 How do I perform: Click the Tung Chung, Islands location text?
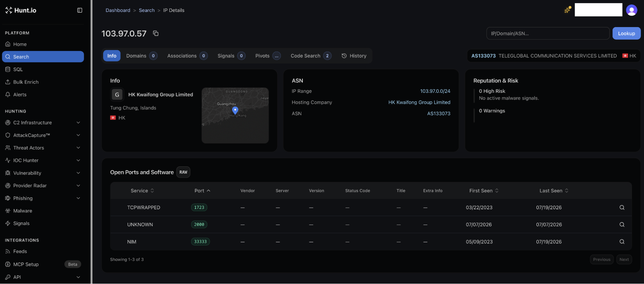click(x=133, y=108)
